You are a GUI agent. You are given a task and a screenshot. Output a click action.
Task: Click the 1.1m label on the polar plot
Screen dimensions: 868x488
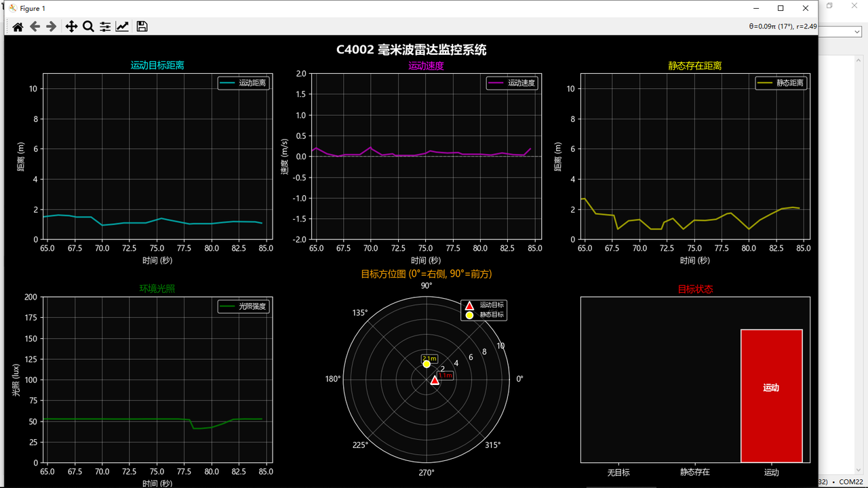(445, 375)
